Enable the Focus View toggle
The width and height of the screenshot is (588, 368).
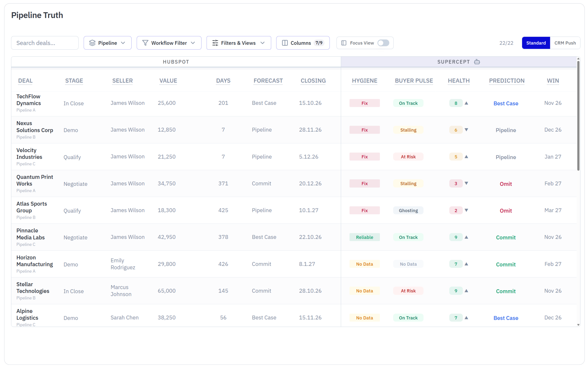click(383, 43)
